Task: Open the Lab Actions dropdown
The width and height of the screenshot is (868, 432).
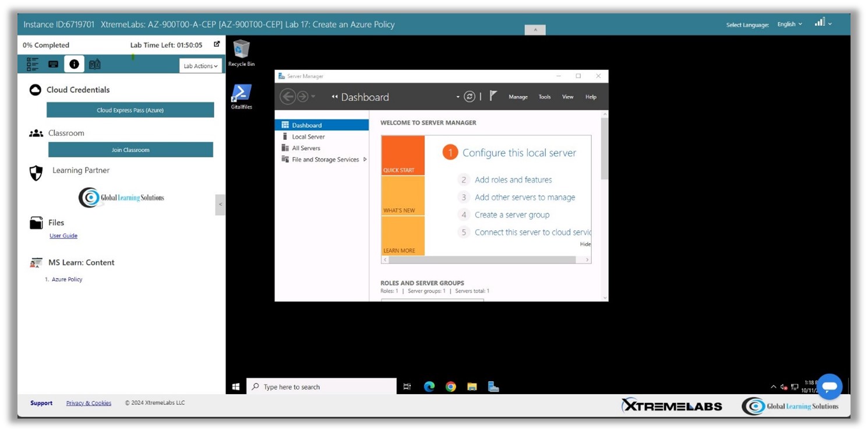Action: 200,66
